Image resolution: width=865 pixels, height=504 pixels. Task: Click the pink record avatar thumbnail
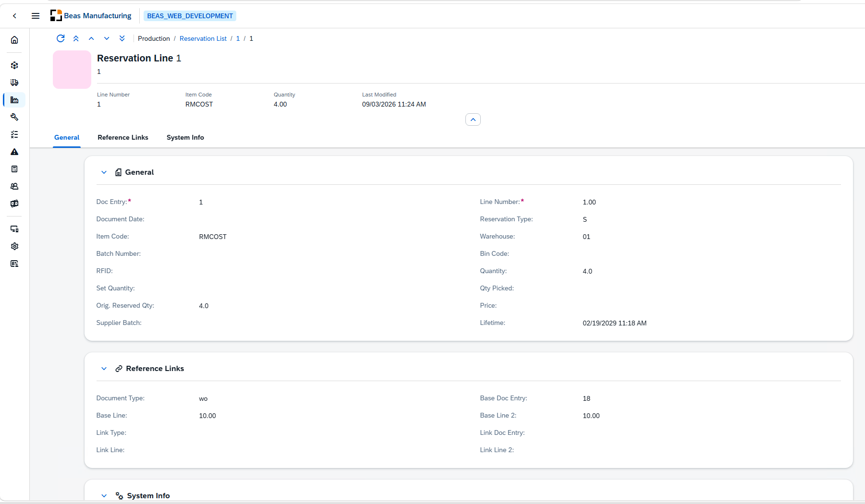(x=72, y=70)
